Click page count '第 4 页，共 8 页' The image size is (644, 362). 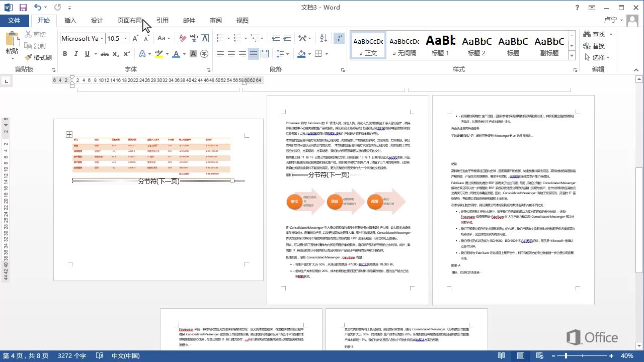(x=26, y=356)
